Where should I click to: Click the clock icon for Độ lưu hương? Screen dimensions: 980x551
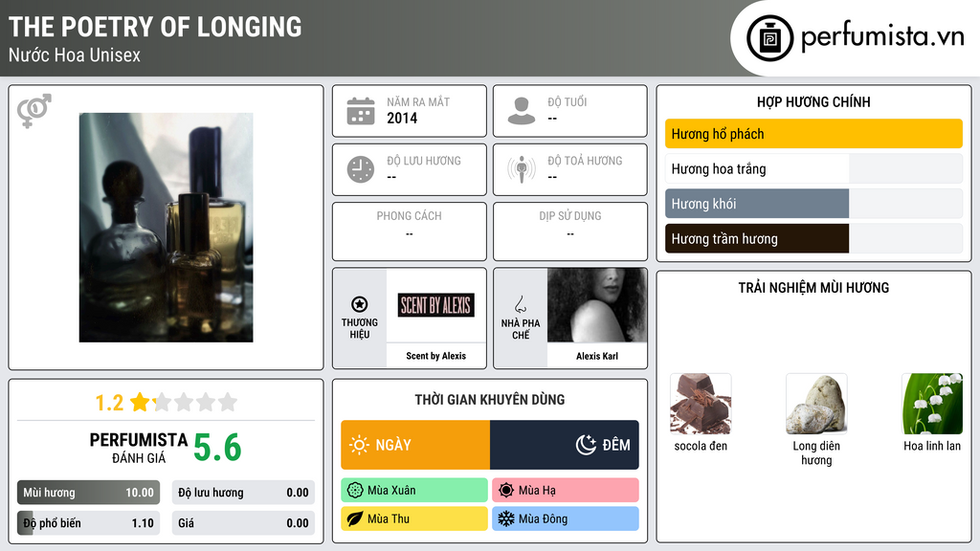(361, 169)
